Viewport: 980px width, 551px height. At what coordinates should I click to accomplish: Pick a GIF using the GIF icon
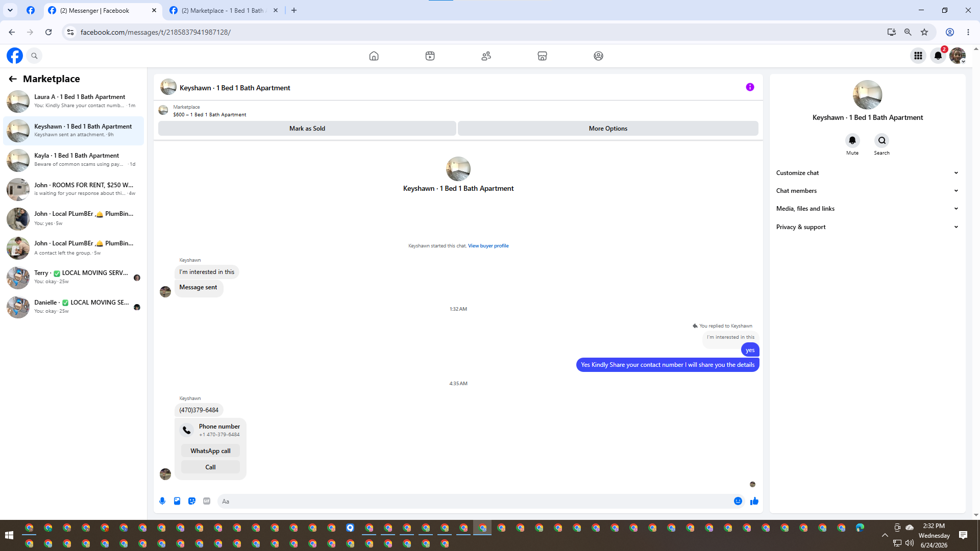(207, 501)
